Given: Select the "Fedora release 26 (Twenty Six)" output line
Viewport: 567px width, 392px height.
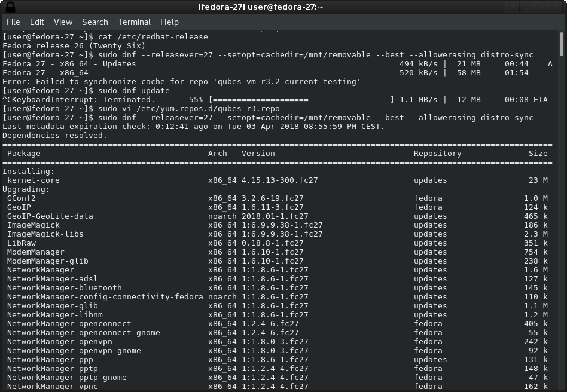Looking at the screenshot, I should click(74, 46).
